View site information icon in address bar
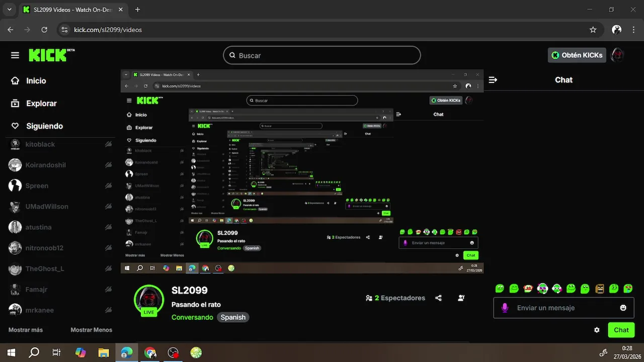Screen dimensions: 644x362 coord(64,30)
